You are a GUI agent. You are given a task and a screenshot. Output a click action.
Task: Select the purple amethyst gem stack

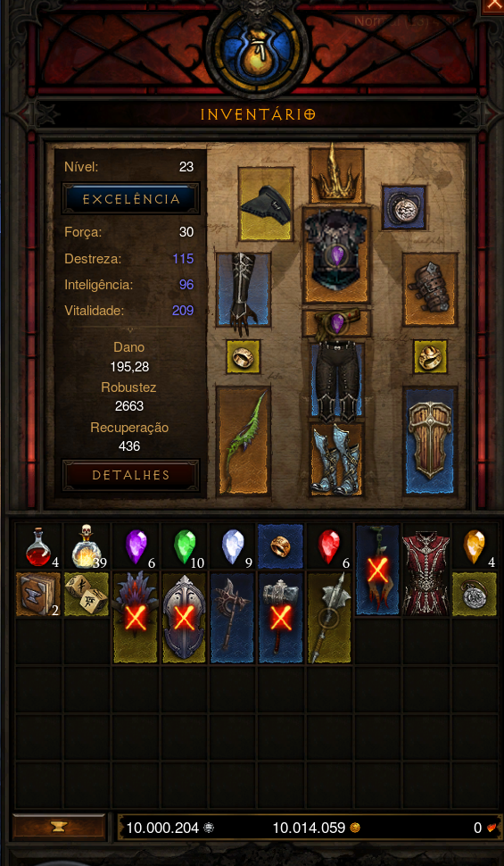click(136, 546)
